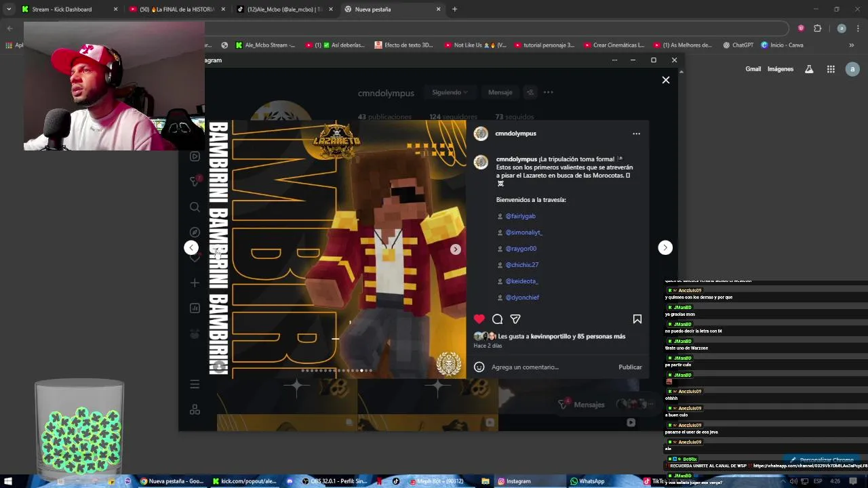Image resolution: width=868 pixels, height=488 pixels.
Task: Open the @dyonchief mention
Action: click(x=522, y=298)
